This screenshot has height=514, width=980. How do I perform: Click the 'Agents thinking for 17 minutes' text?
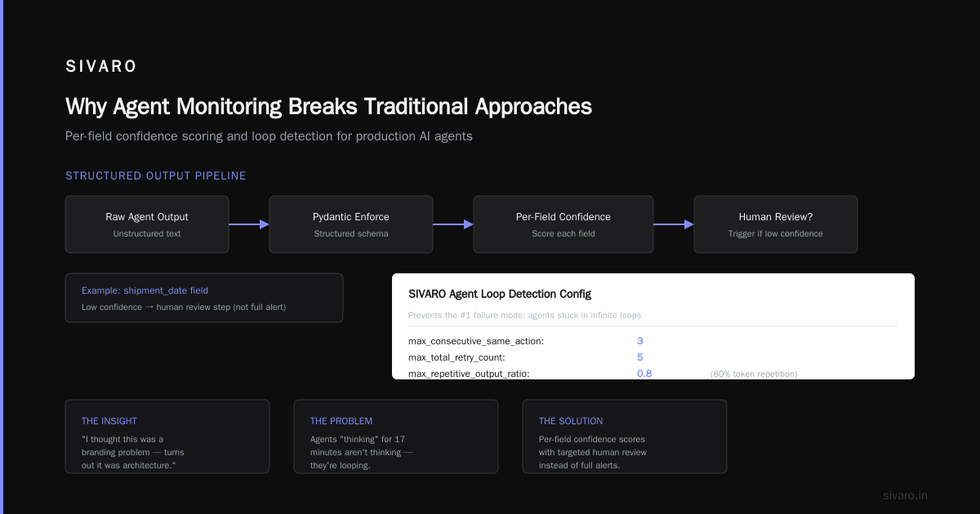(x=362, y=452)
